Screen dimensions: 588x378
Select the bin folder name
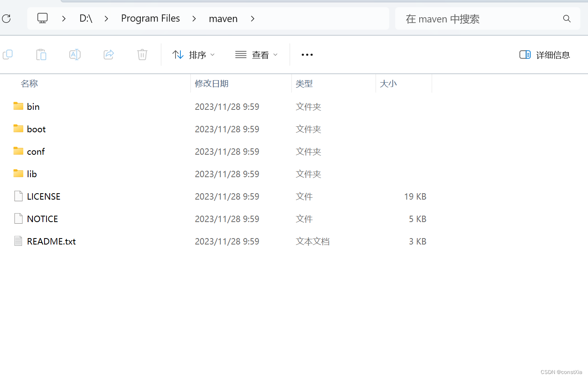[33, 107]
